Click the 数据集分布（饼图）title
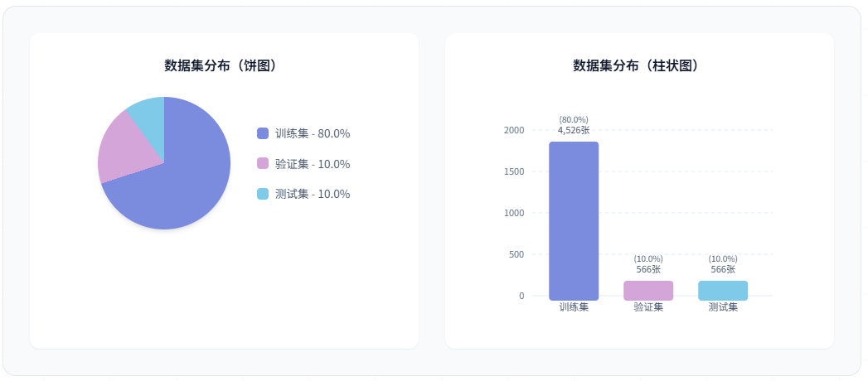 (x=224, y=66)
